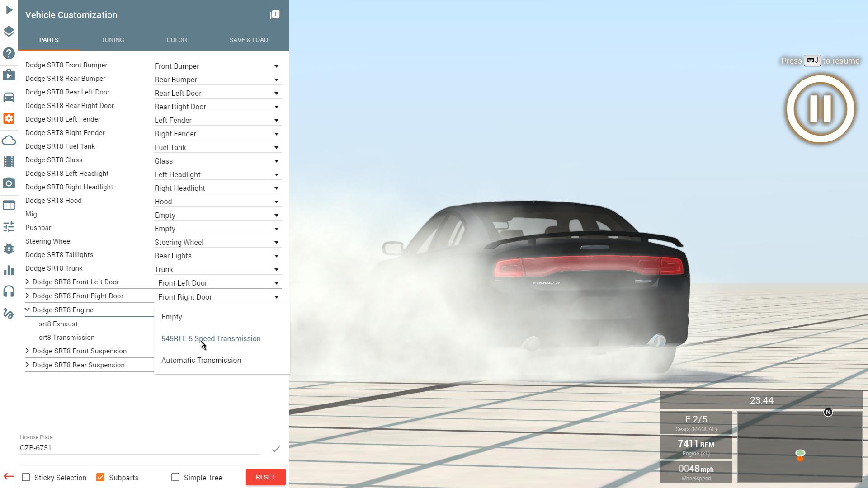Open the environment cloud icon
The image size is (868, 488).
coord(9,140)
